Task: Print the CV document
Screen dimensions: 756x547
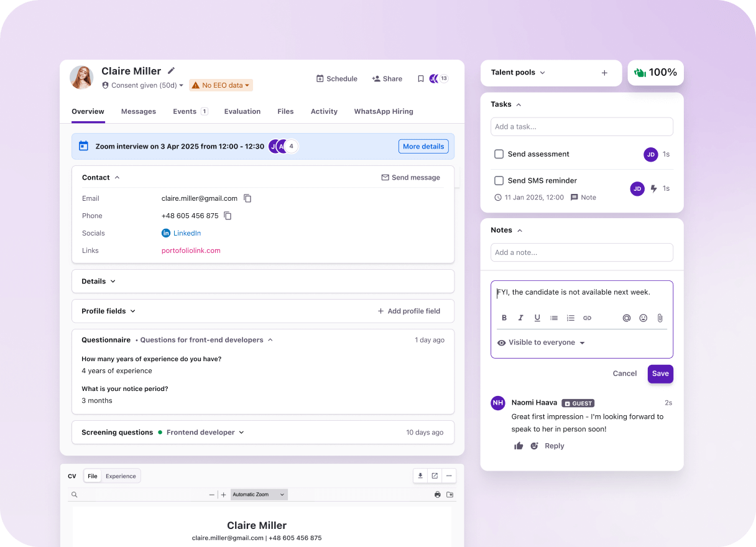Action: [x=437, y=494]
